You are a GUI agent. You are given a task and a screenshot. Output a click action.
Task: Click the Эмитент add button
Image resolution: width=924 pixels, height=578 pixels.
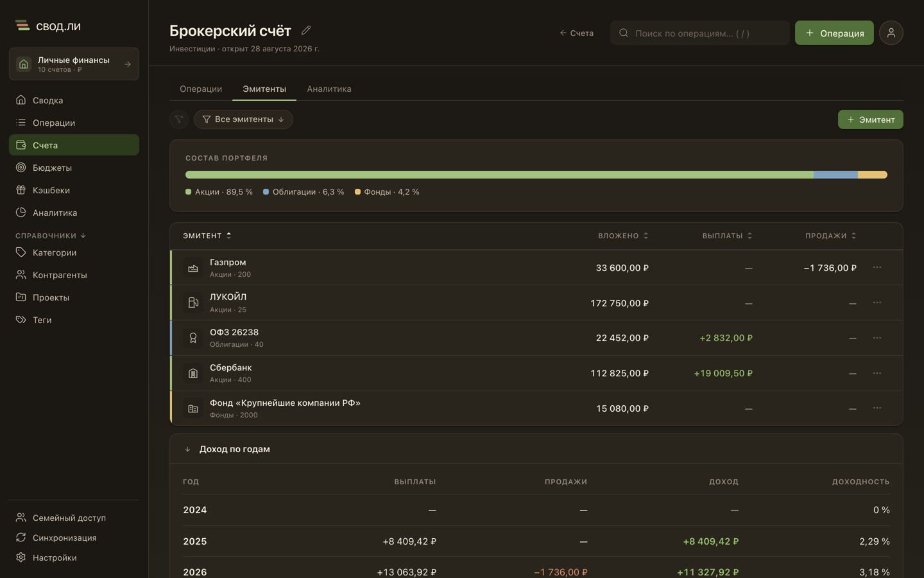[871, 119]
